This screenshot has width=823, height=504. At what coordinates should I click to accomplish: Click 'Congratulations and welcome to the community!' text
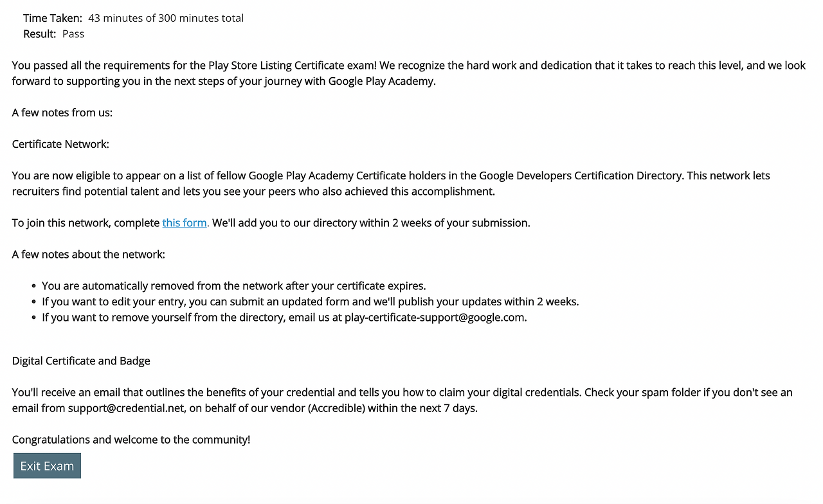tap(131, 440)
